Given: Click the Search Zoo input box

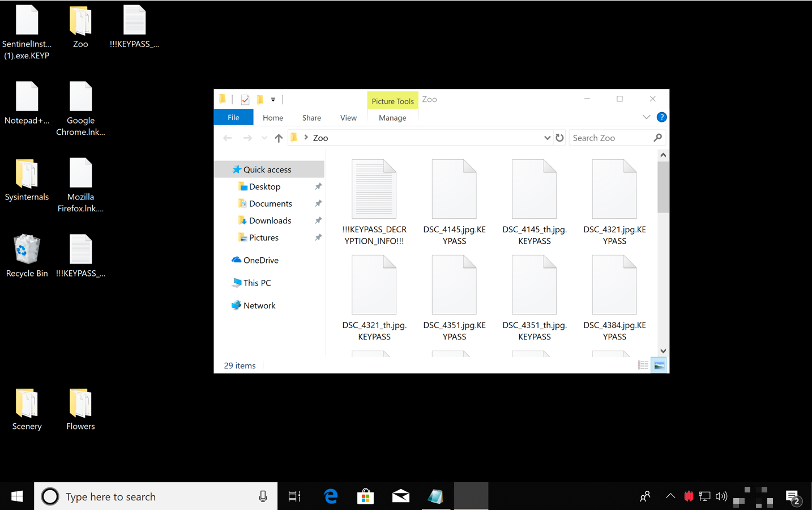Looking at the screenshot, I should 610,138.
